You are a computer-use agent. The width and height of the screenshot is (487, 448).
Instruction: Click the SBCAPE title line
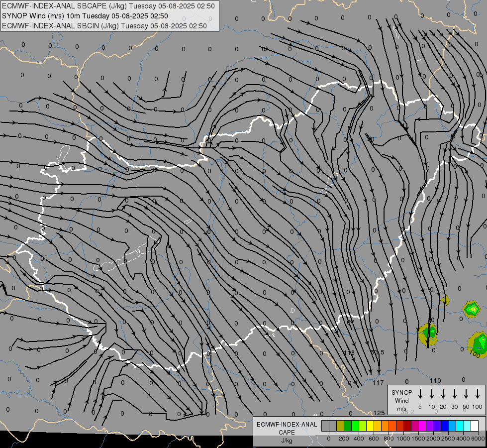108,6
